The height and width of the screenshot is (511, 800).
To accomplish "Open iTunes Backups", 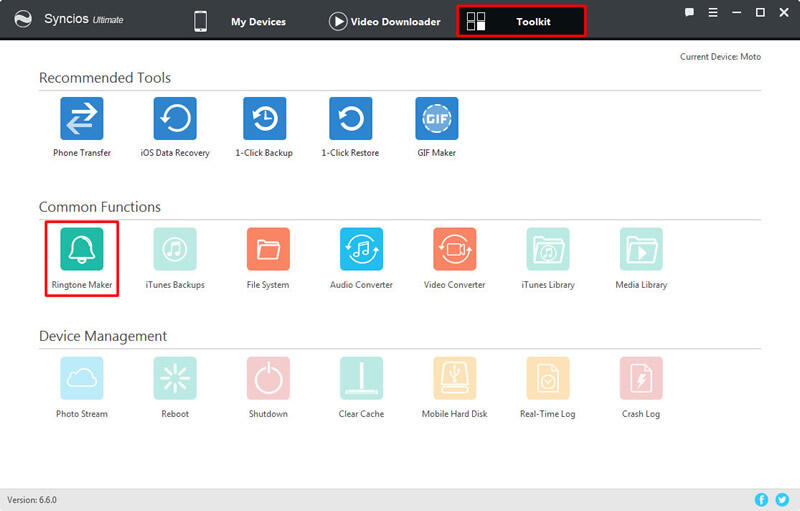I will click(175, 250).
